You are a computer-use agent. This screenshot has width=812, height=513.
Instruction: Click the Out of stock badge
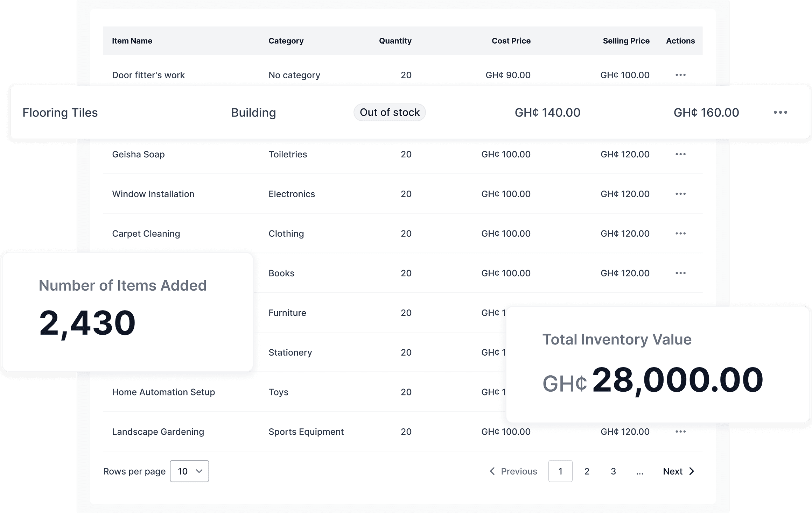coord(389,112)
